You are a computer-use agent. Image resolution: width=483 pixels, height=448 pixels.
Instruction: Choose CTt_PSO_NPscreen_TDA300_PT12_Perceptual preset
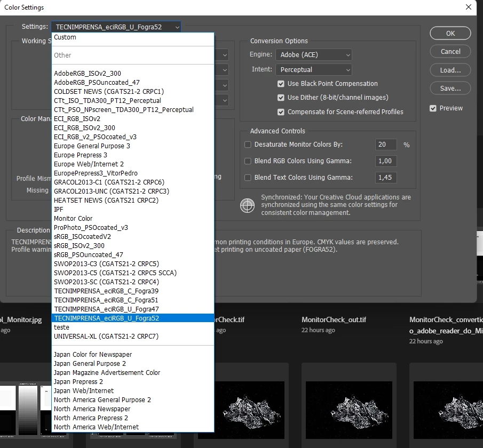[x=133, y=110]
